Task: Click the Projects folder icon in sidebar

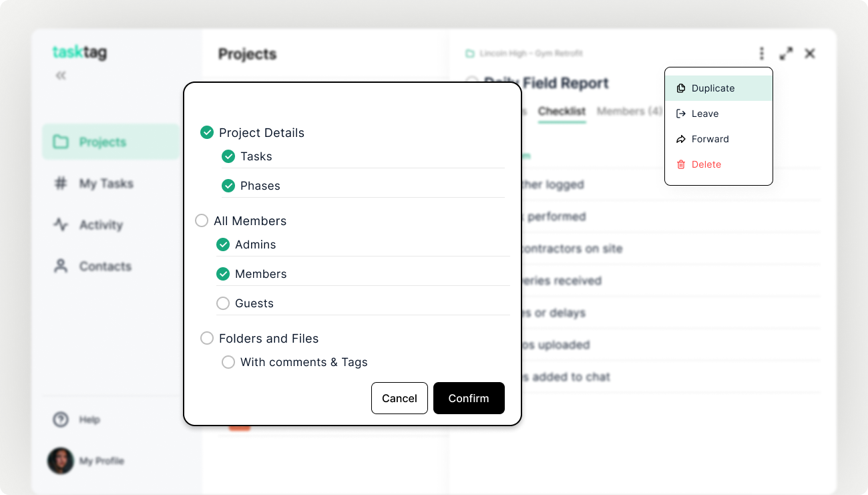Action: click(x=61, y=142)
